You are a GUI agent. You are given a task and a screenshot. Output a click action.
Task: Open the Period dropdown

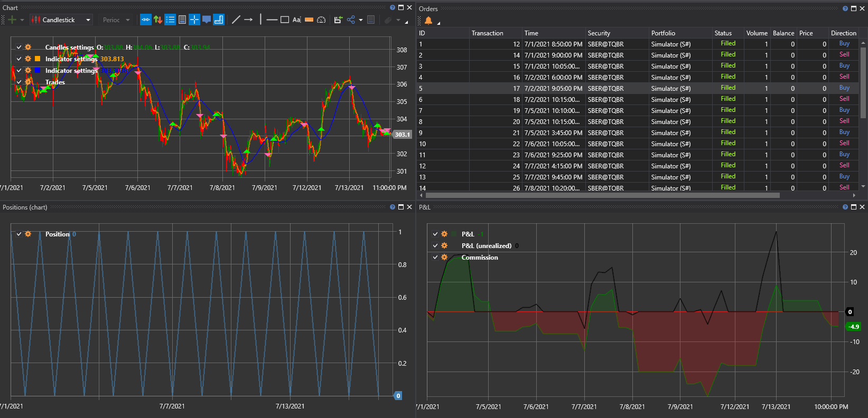(x=116, y=20)
